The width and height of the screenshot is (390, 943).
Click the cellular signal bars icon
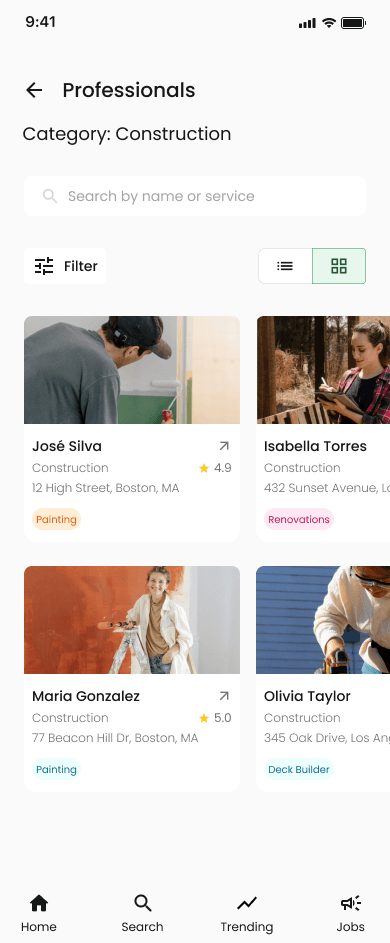(x=307, y=23)
